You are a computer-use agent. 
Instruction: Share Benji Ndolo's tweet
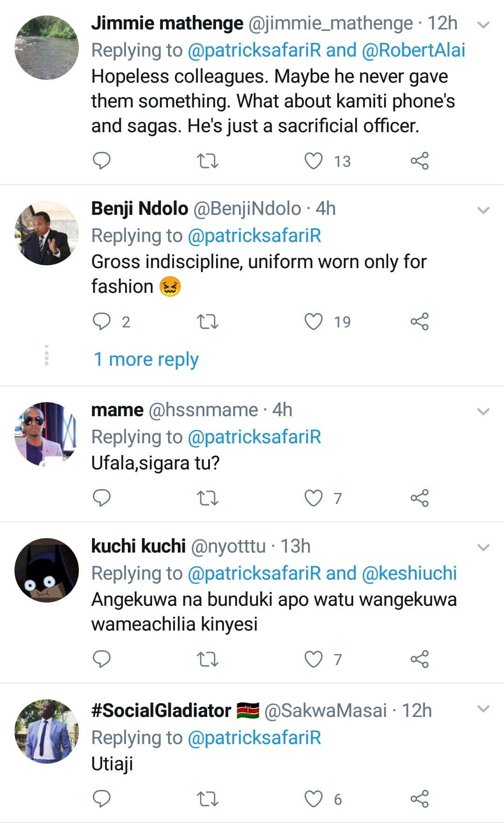420,322
